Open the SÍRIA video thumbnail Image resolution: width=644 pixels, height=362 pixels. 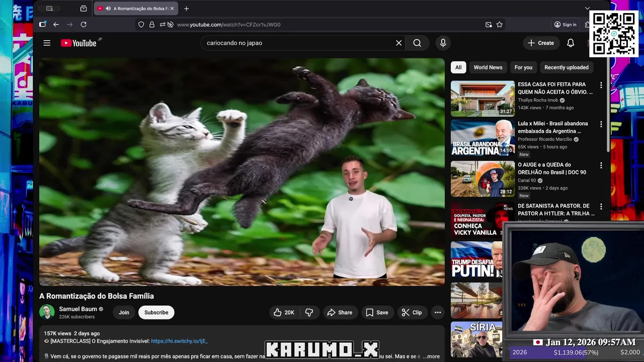point(476,339)
